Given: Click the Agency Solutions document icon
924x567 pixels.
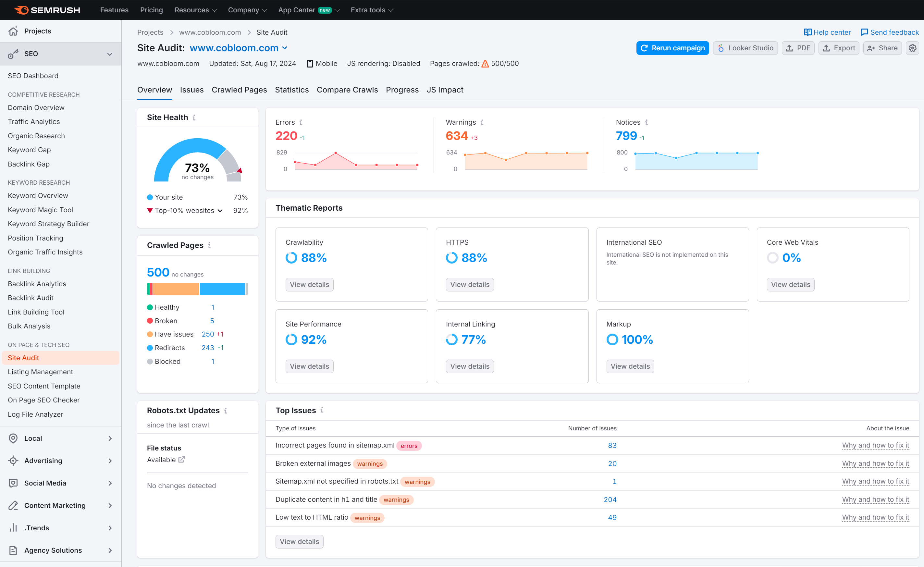Looking at the screenshot, I should point(13,550).
